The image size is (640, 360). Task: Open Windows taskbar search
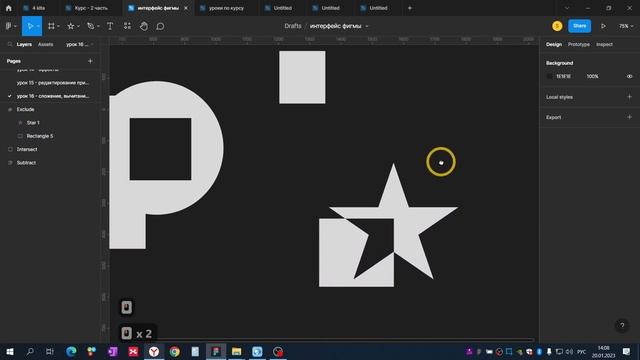click(30, 351)
